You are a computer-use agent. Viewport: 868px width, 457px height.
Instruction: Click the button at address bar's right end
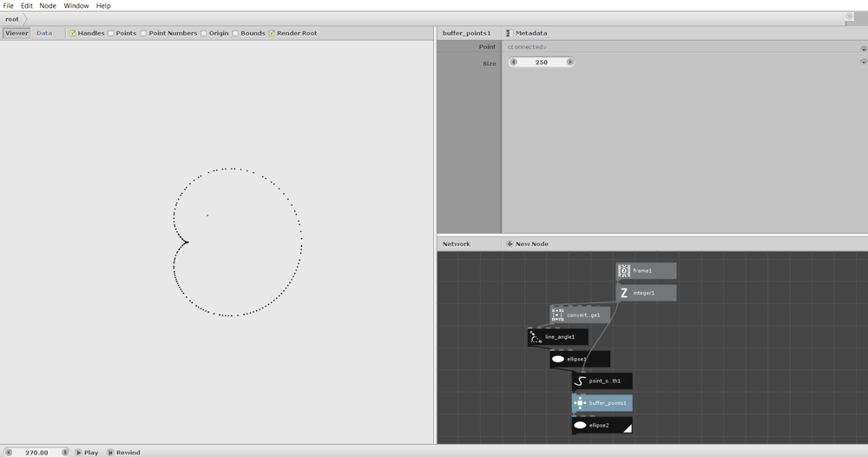[x=850, y=17]
